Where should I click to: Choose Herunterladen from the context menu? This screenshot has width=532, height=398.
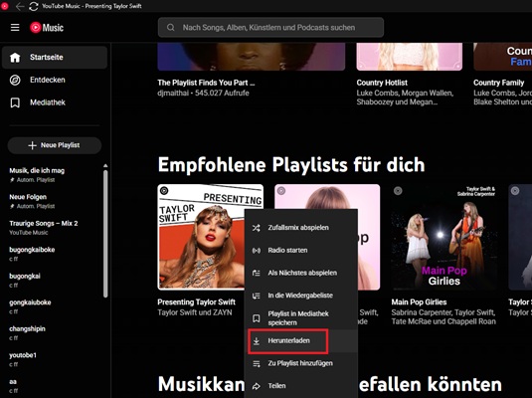click(301, 341)
